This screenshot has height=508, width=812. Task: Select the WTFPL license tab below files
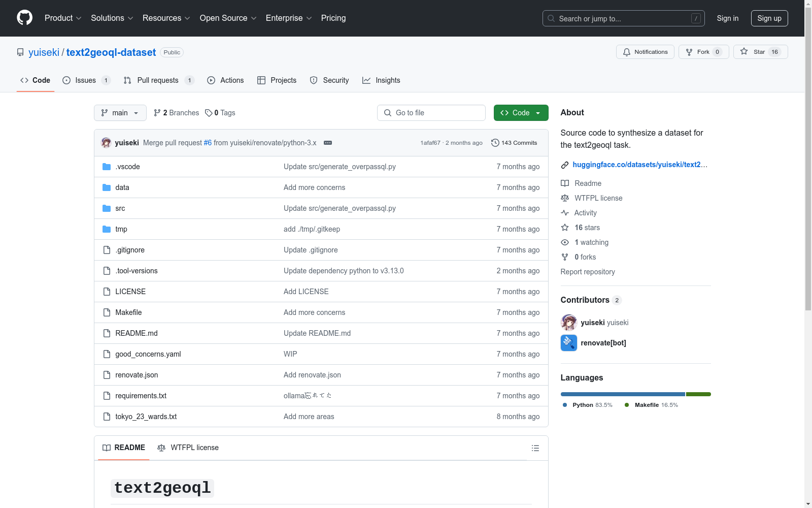188,448
